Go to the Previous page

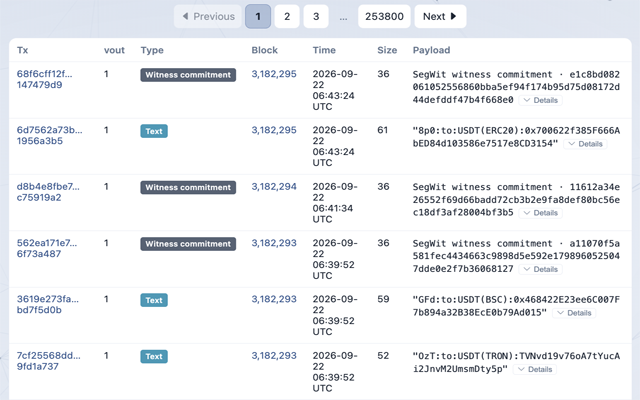point(208,16)
